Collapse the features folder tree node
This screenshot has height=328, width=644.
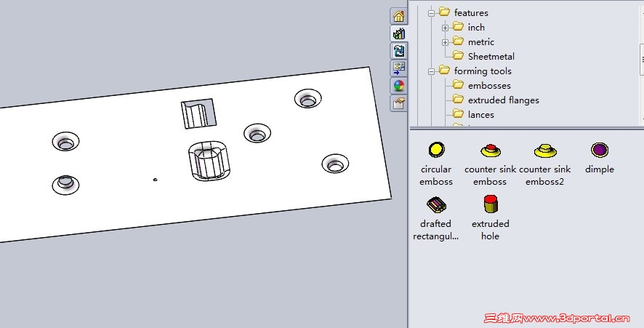[x=431, y=13]
